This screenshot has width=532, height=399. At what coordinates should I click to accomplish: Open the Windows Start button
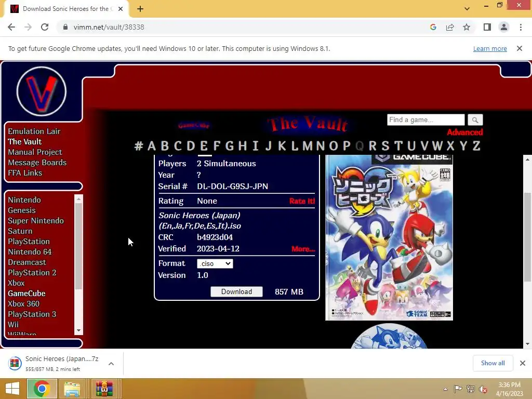[12, 389]
